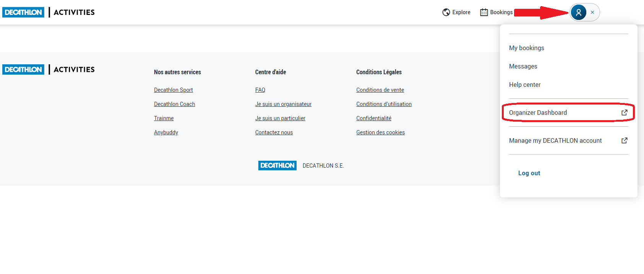Click the Decathlon logo in the header

[x=23, y=12]
